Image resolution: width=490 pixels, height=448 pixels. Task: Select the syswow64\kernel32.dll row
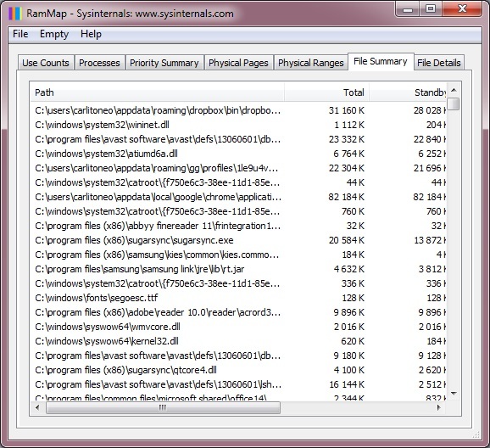point(238,341)
